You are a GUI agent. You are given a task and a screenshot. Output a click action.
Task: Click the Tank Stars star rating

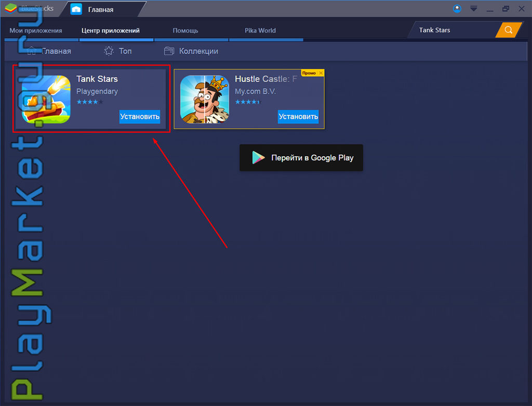point(89,102)
